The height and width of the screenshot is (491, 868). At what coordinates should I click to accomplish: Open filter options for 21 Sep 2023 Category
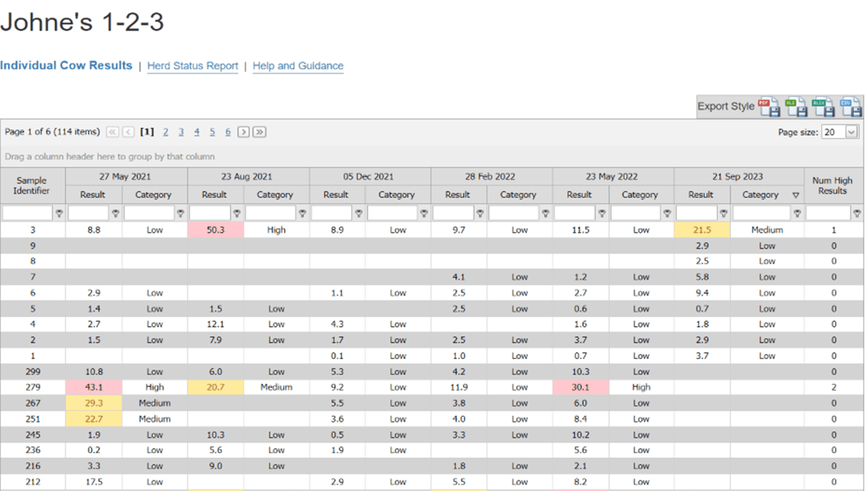coord(797,213)
